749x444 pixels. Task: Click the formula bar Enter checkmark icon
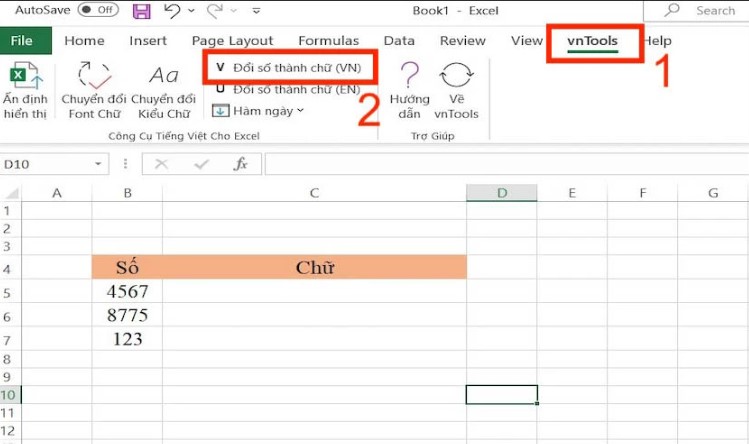[202, 164]
